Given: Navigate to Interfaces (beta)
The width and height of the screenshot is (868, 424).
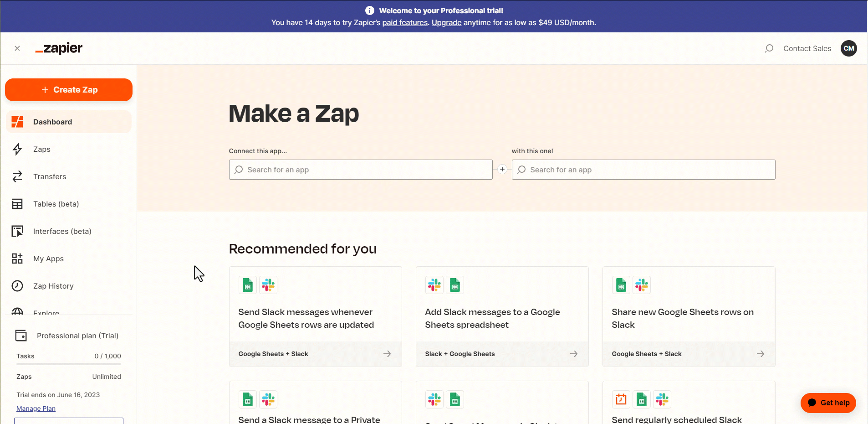Looking at the screenshot, I should [x=69, y=231].
